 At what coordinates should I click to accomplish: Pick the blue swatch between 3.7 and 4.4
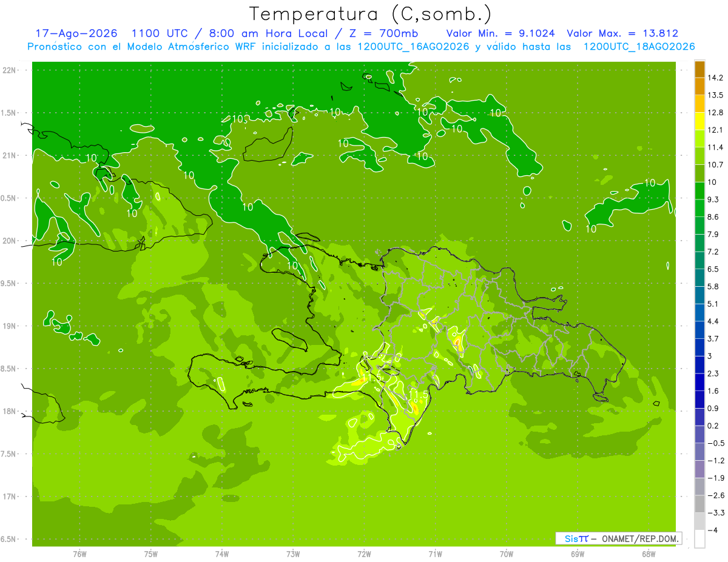click(x=699, y=330)
